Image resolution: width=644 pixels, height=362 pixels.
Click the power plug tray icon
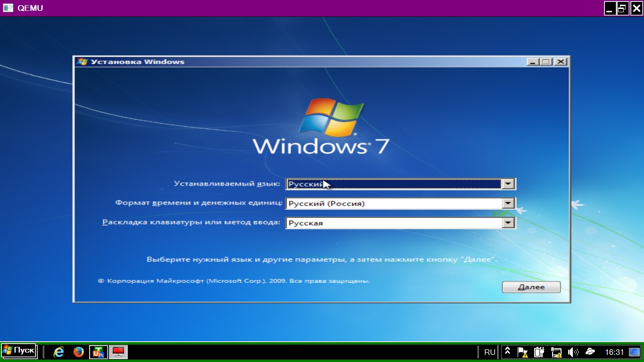pos(539,352)
